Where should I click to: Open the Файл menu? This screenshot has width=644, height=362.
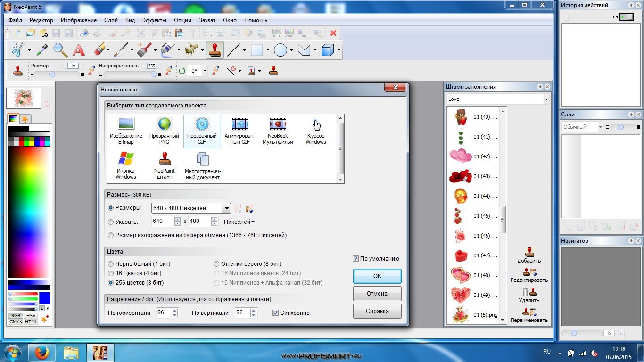(15, 20)
